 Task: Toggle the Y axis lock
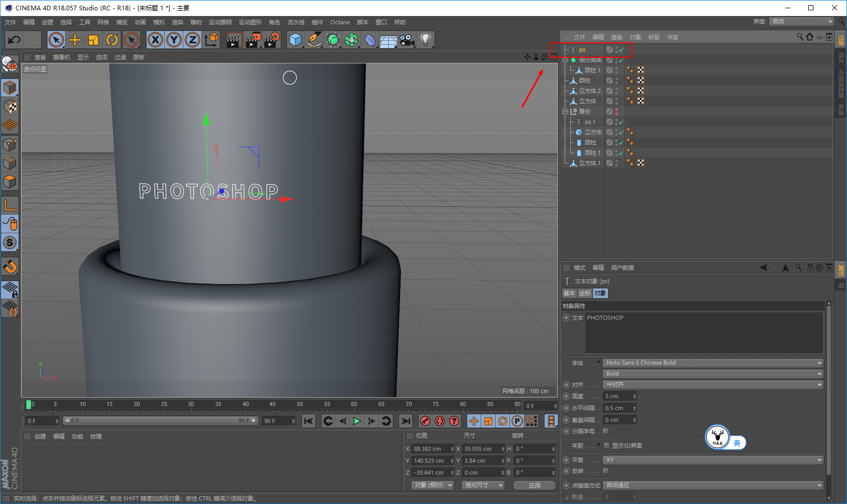[174, 40]
